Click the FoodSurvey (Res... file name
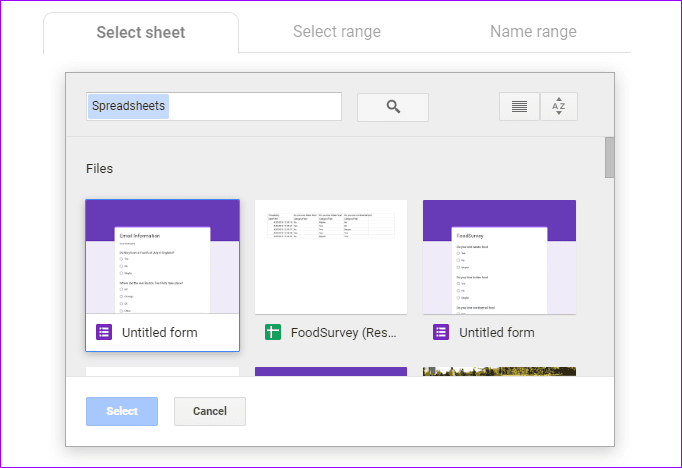Image resolution: width=682 pixels, height=468 pixels. pos(344,333)
